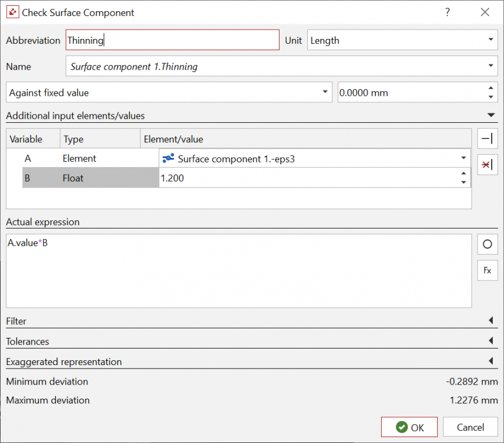
Task: Click the application icon in title bar
Action: pyautogui.click(x=12, y=12)
